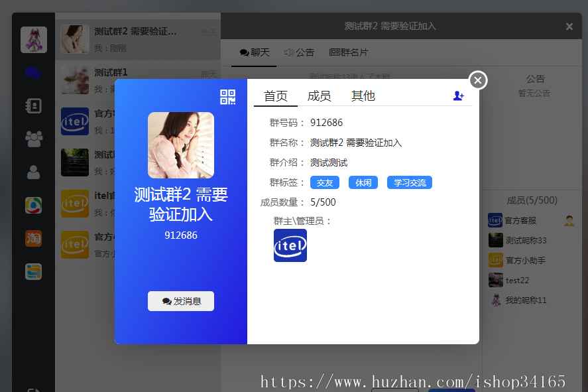This screenshot has width=588, height=392.
Task: Click the invite member icon
Action: click(458, 96)
